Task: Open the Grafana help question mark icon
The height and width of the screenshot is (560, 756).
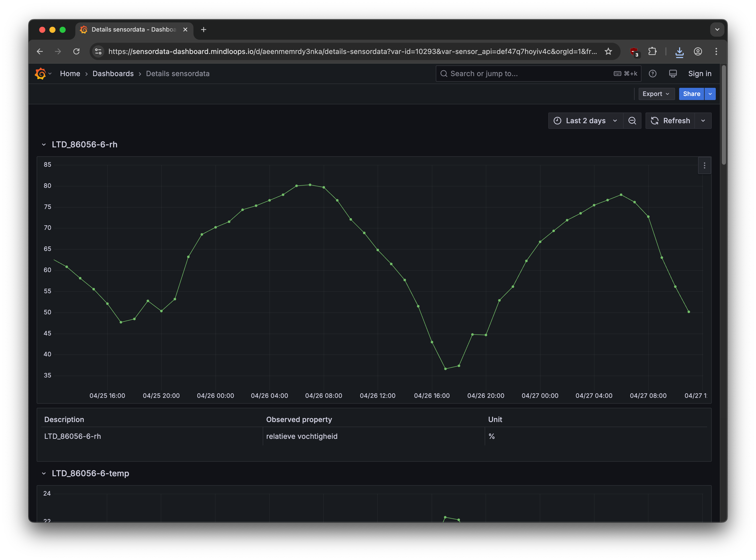Action: pyautogui.click(x=652, y=74)
